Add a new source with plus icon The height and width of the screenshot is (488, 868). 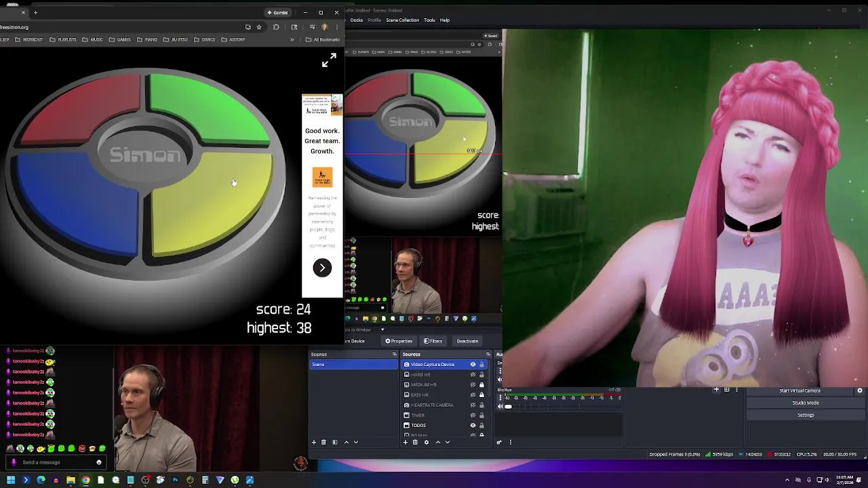coord(406,442)
